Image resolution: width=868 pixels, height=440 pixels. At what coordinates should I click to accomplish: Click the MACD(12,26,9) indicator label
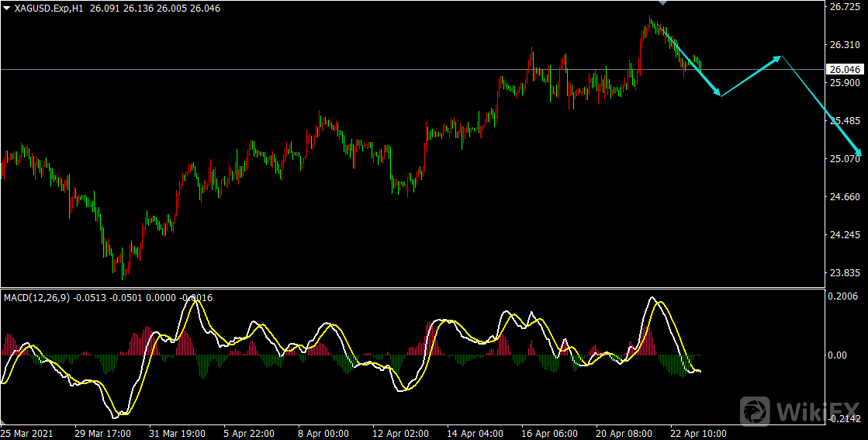(38, 298)
